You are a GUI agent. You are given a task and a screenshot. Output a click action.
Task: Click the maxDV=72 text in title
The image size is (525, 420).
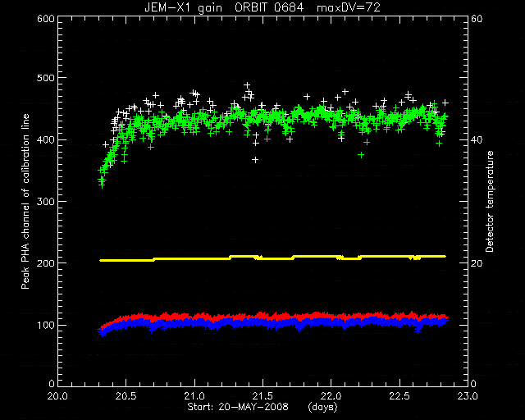click(x=349, y=7)
